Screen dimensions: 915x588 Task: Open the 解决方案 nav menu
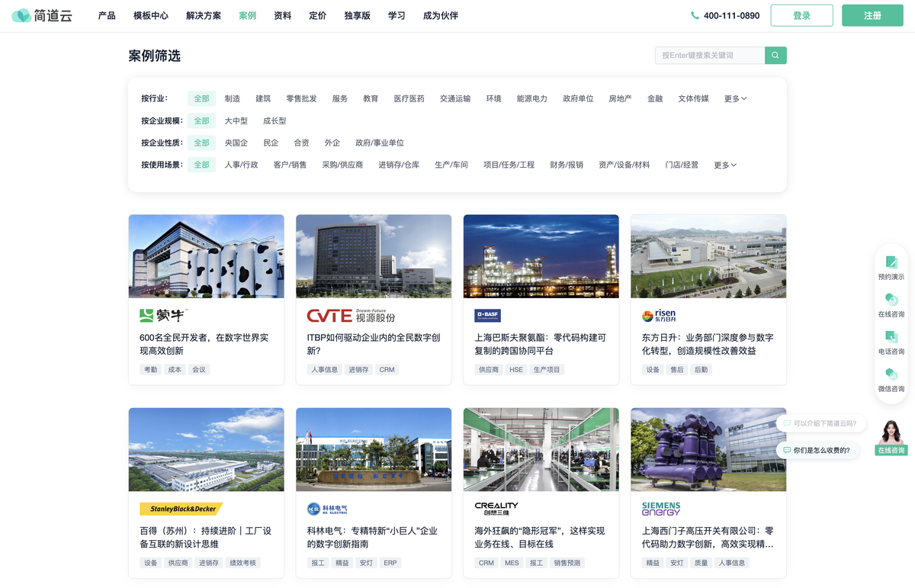click(x=204, y=15)
